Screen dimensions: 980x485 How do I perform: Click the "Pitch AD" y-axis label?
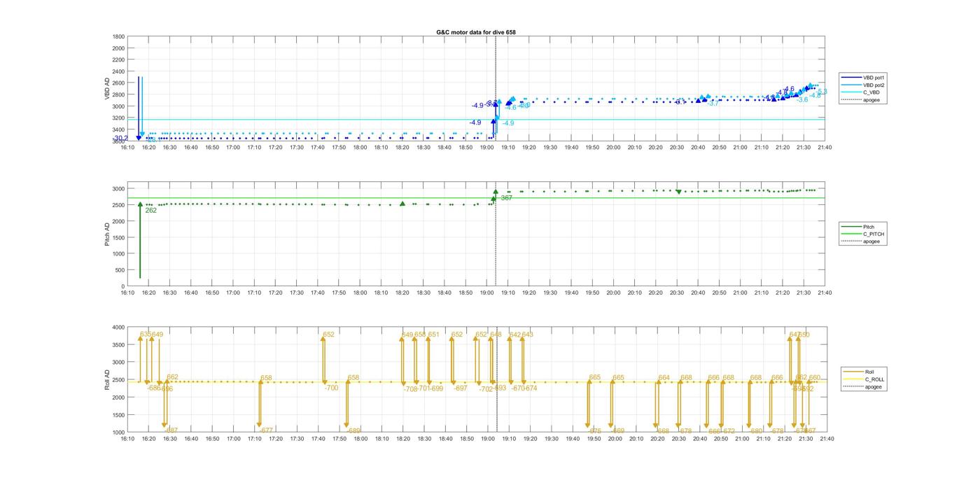tap(108, 234)
